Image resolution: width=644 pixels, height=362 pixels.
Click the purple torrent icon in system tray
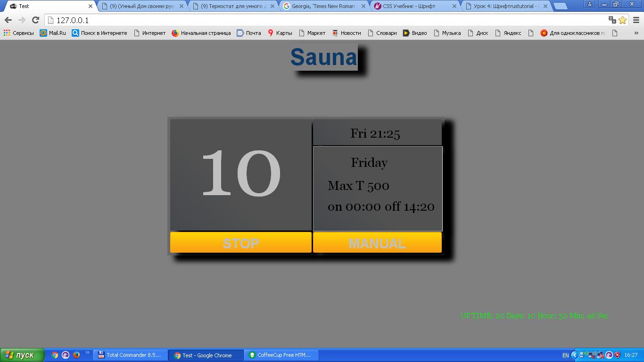point(609,355)
